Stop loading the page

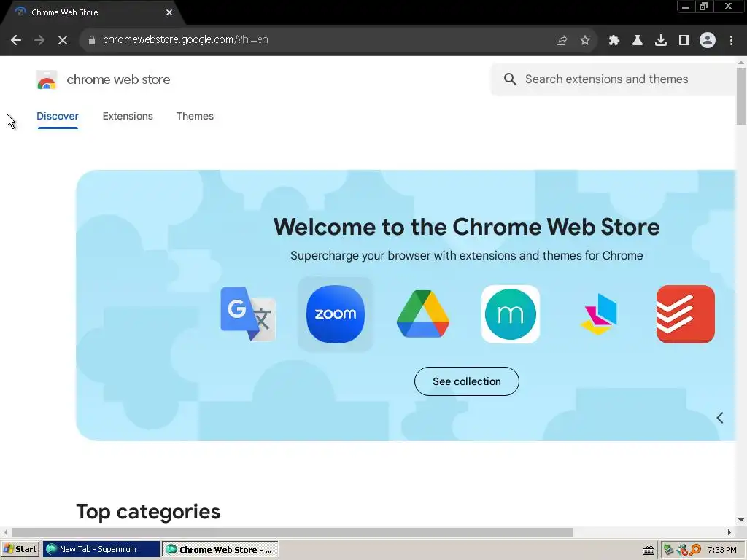pos(63,40)
